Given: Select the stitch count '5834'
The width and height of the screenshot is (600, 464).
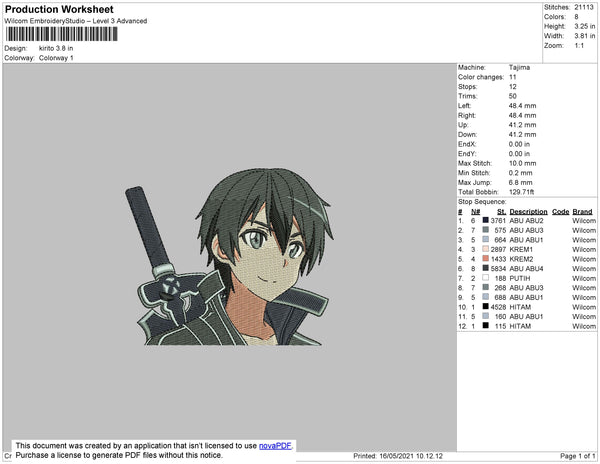Looking at the screenshot, I should pos(498,269).
